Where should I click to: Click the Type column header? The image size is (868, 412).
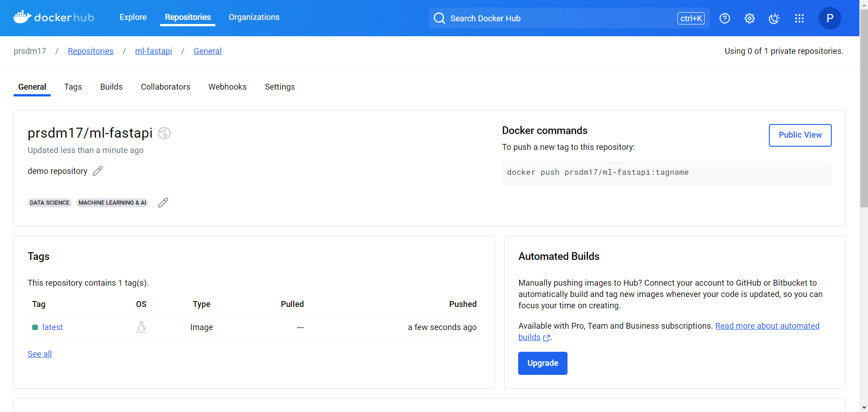(x=201, y=304)
